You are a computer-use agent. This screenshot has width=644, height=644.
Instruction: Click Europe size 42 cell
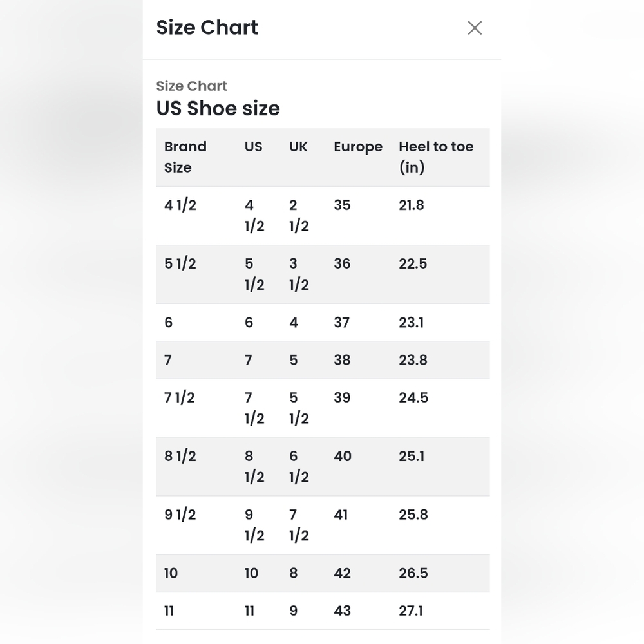point(342,573)
